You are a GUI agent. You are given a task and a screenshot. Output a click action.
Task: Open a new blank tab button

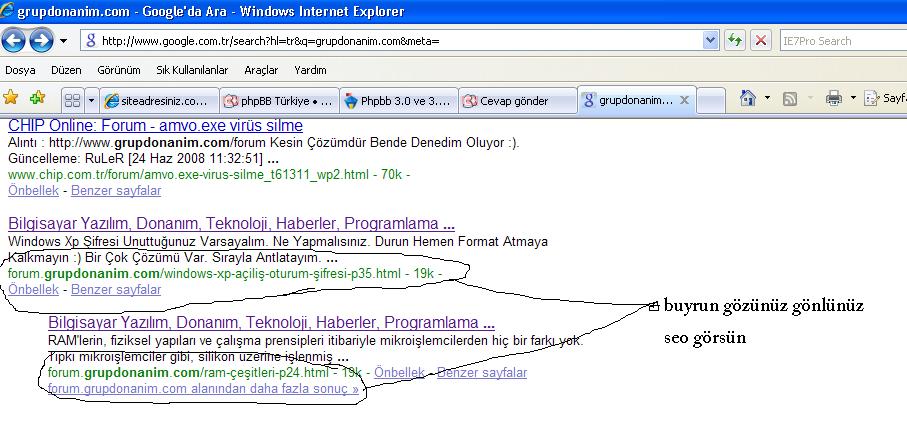(x=711, y=101)
